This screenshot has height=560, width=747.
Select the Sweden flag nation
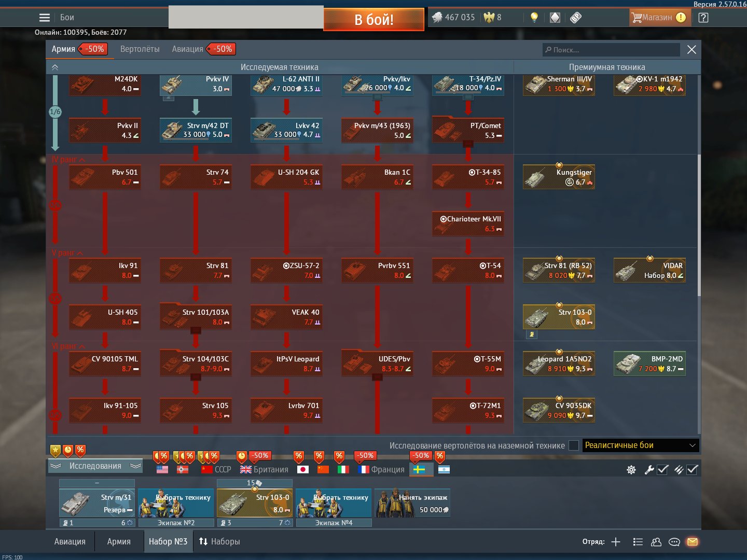[x=419, y=469]
